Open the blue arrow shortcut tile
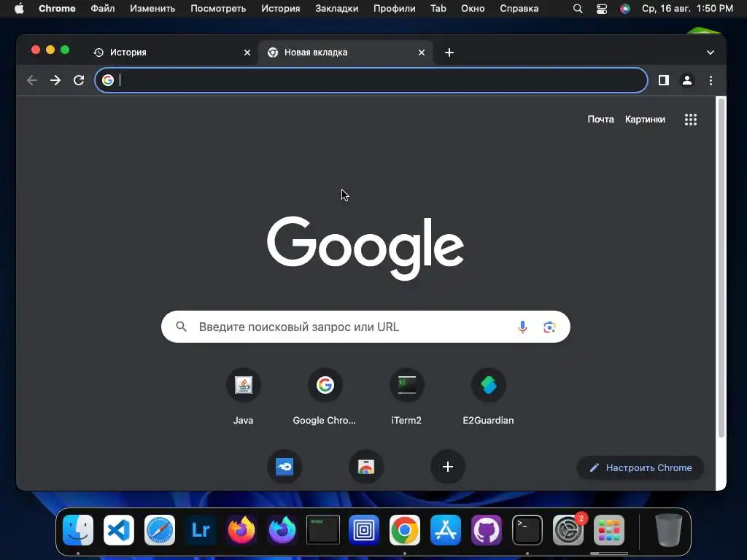This screenshot has height=560, width=747. tap(285, 467)
